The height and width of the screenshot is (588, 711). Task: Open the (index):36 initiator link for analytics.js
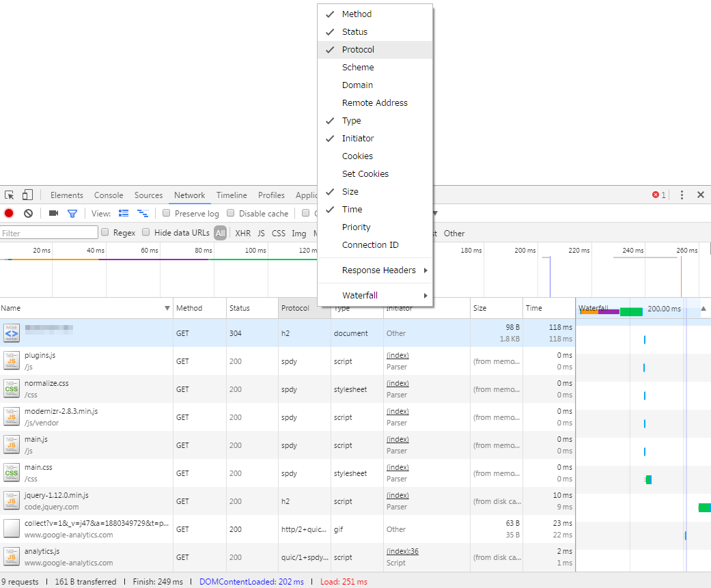coord(403,551)
